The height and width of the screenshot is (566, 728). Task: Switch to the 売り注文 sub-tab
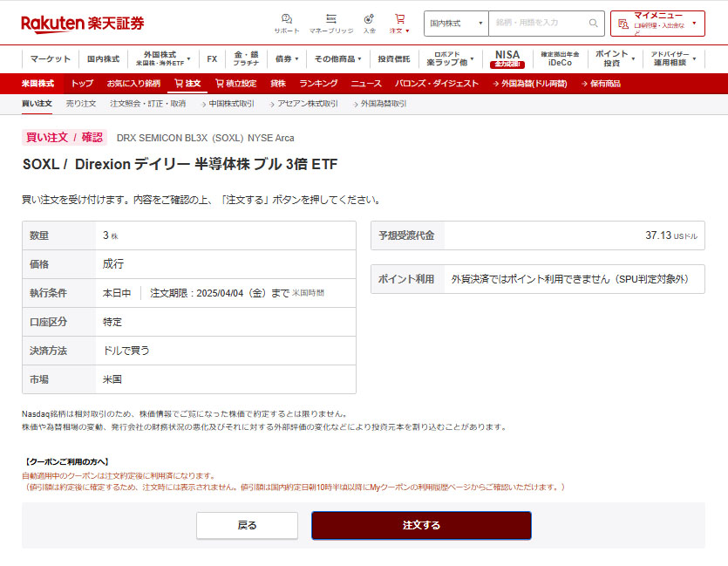(x=81, y=104)
